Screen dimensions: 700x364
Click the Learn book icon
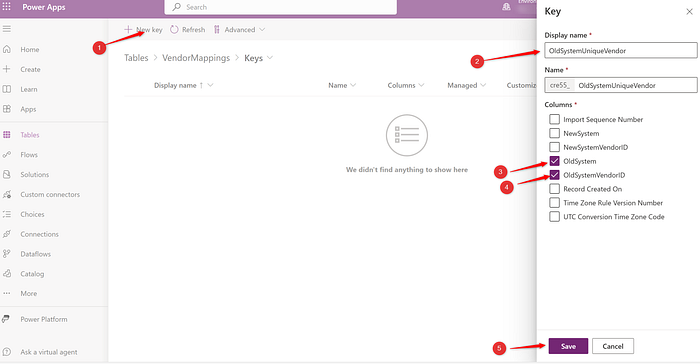click(x=7, y=89)
